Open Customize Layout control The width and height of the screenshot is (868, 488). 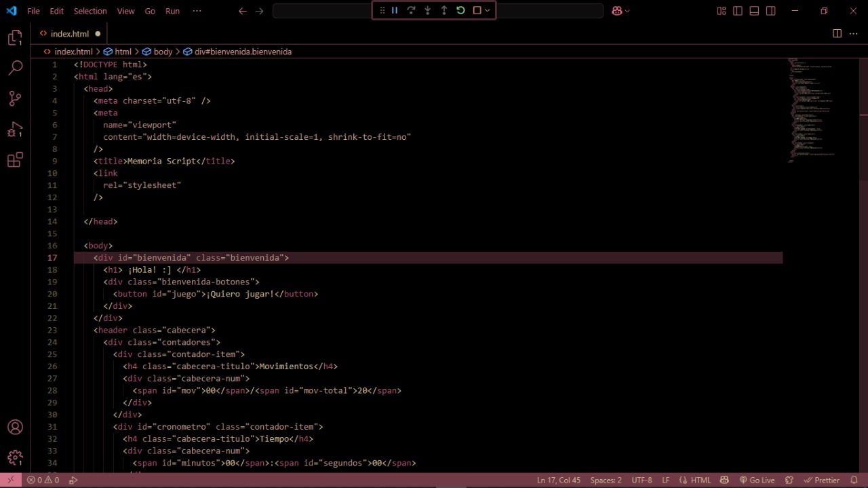point(722,11)
